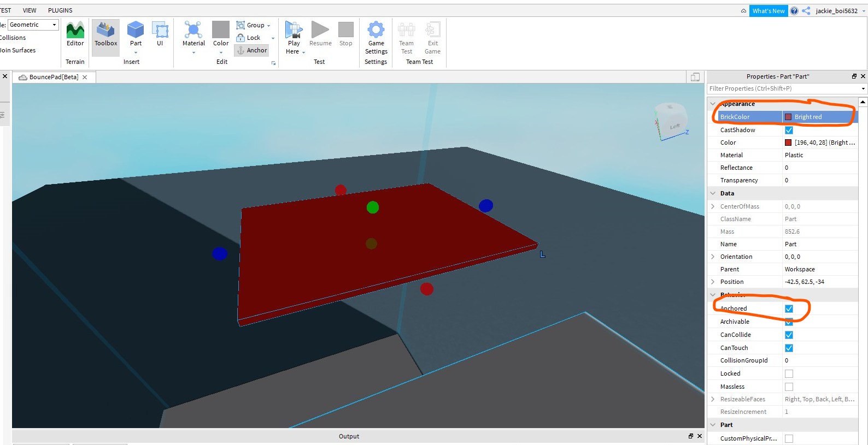Click the Stop test button
The width and height of the screenshot is (868, 445).
tap(345, 34)
